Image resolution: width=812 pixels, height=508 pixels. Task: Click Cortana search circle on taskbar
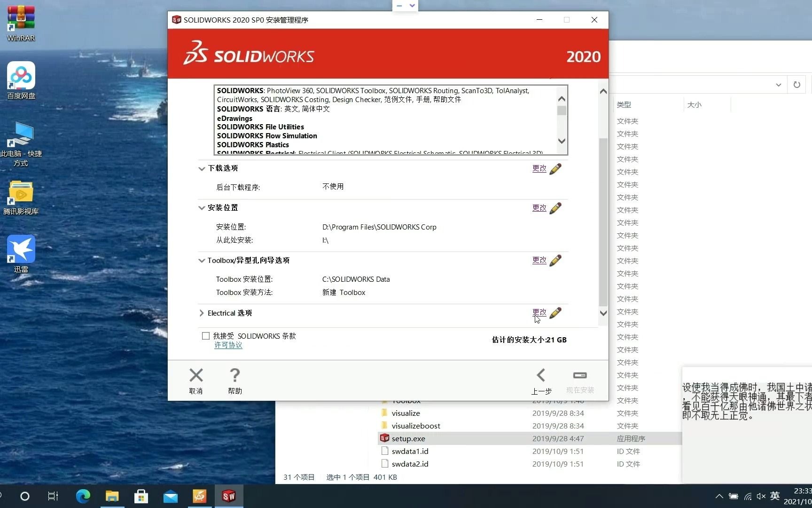coord(25,496)
